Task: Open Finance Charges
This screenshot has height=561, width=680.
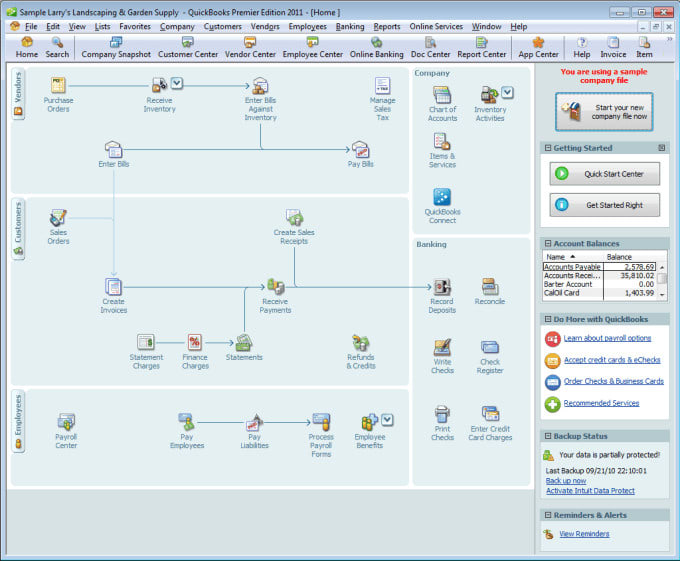Action: (195, 342)
